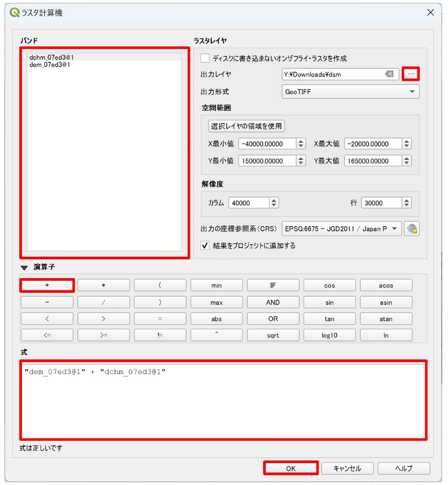
Task: Click the close parenthesis button
Action: [x=160, y=302]
